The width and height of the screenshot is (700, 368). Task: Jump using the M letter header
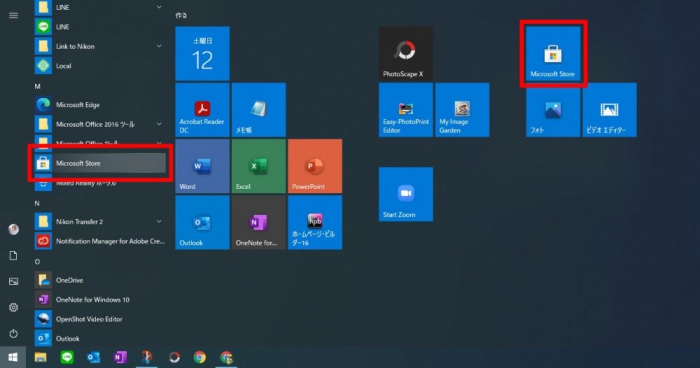tap(38, 86)
